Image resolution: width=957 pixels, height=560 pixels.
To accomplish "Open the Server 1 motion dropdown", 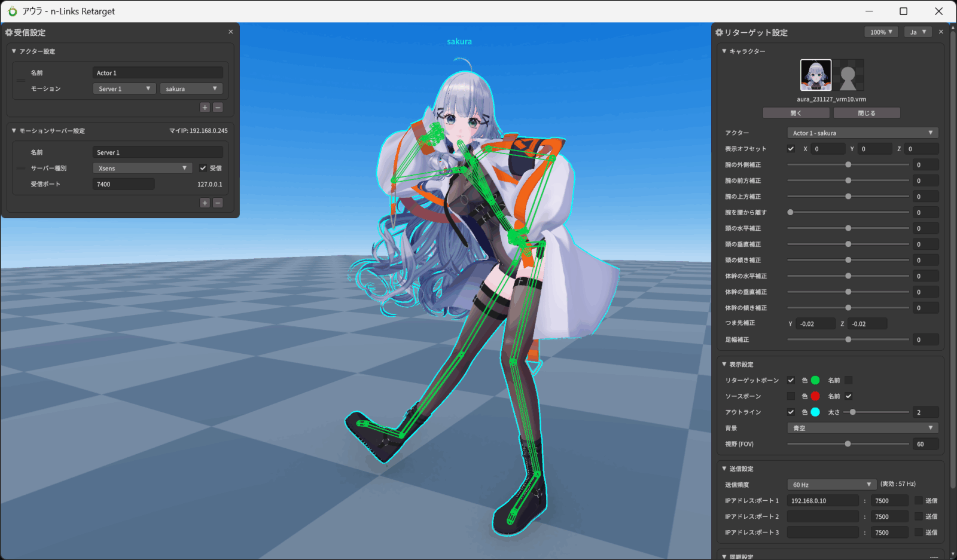I will click(124, 88).
